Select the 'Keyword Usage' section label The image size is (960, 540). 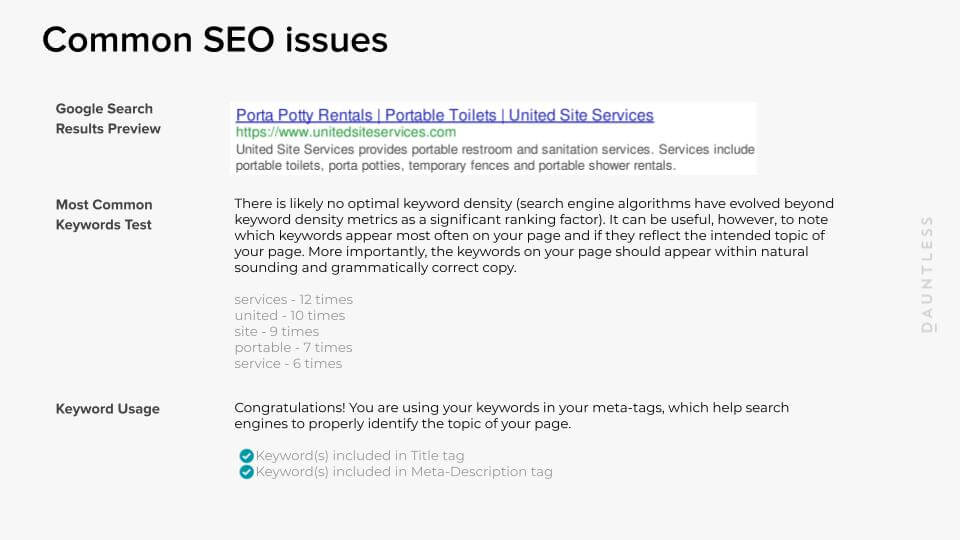point(108,409)
